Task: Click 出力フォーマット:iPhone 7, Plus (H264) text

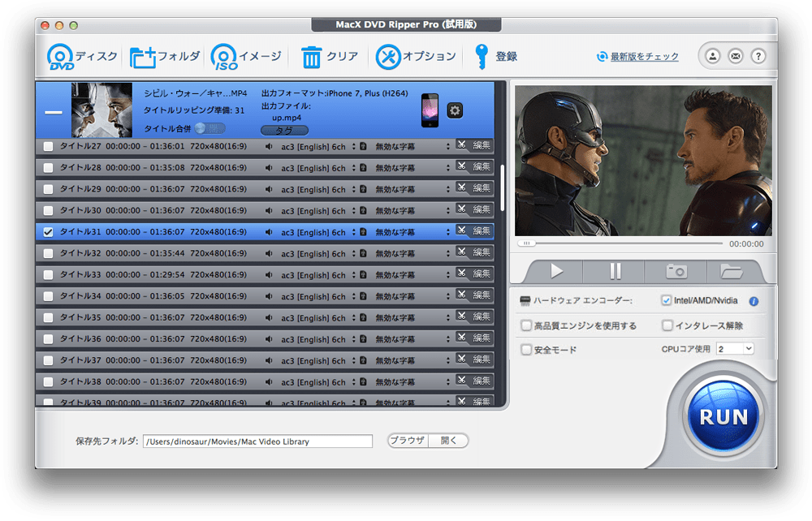Action: tap(335, 93)
